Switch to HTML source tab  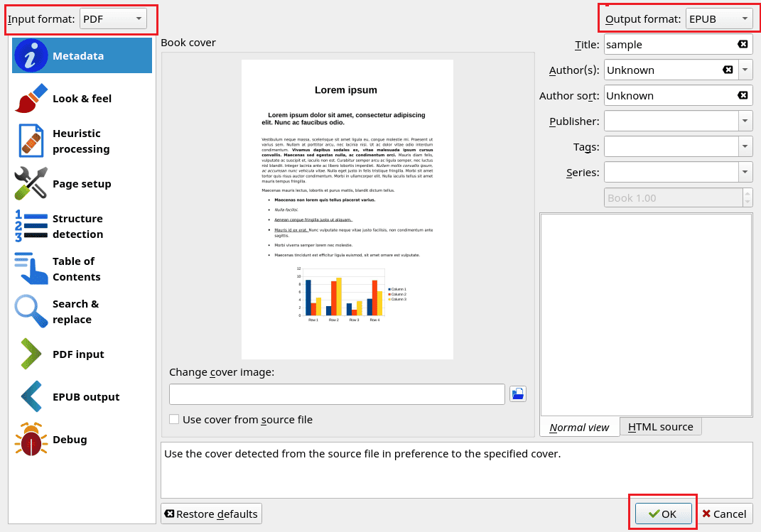coord(661,427)
